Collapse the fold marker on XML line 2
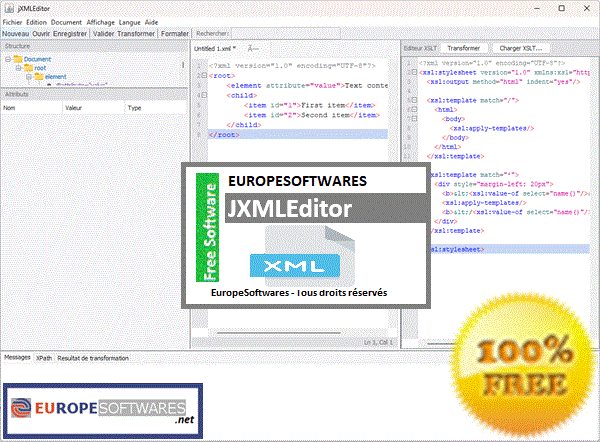The image size is (600, 442). pos(204,75)
